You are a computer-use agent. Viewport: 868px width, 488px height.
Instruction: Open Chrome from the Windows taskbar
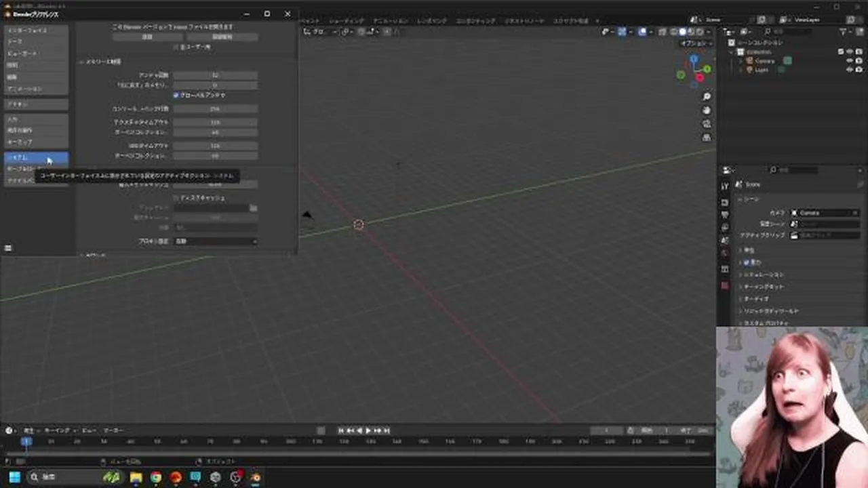(x=156, y=477)
